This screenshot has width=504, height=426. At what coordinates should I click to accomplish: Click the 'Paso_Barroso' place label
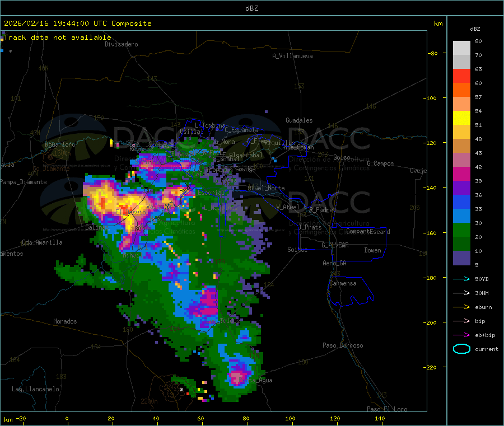point(343,345)
